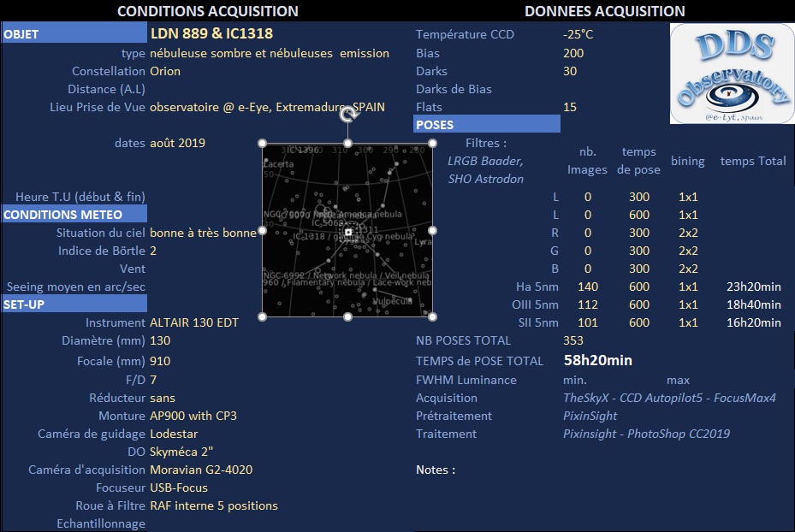The height and width of the screenshot is (532, 795).
Task: Select the SII 5nm image count 101
Action: click(588, 322)
